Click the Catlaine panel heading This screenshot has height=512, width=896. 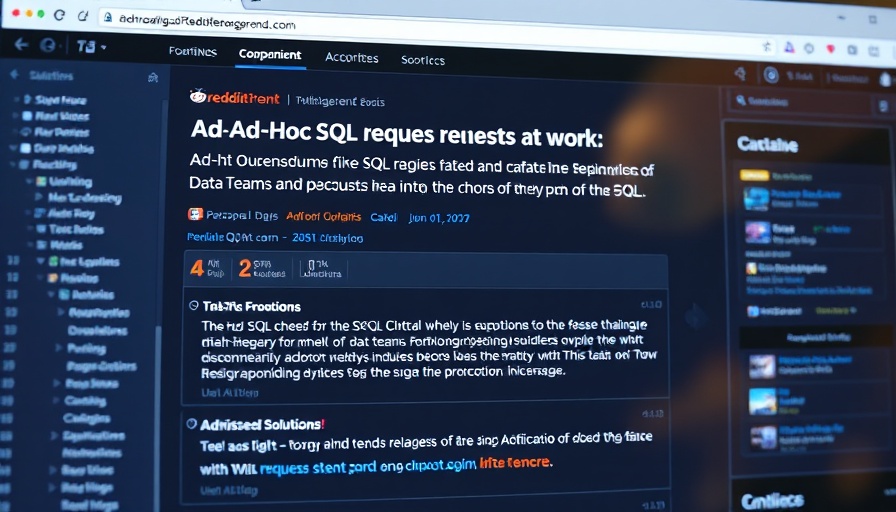click(x=767, y=145)
